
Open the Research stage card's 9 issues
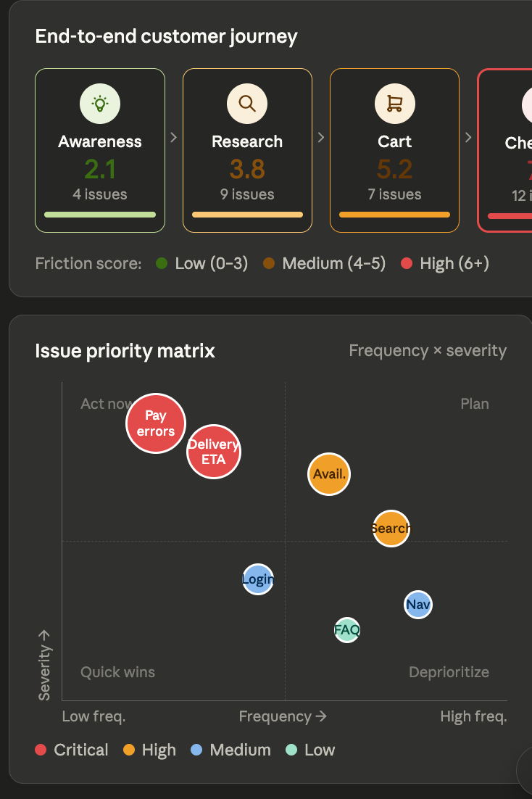coord(247,194)
